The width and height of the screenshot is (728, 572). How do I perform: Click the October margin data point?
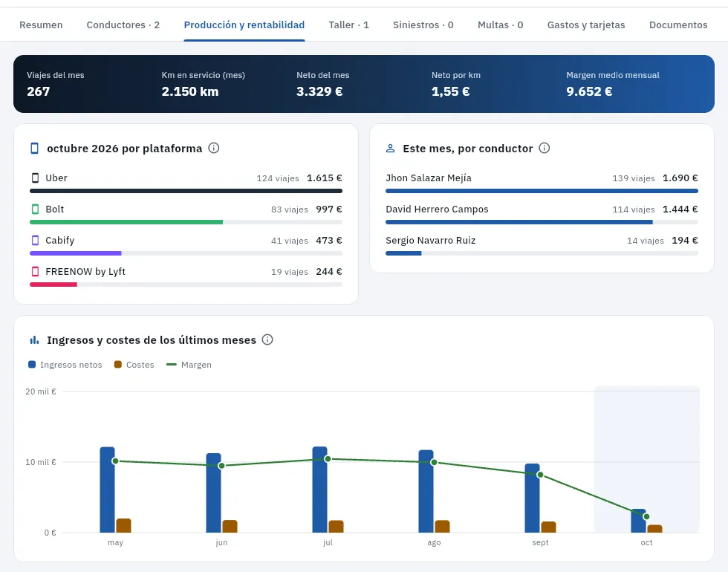(646, 516)
